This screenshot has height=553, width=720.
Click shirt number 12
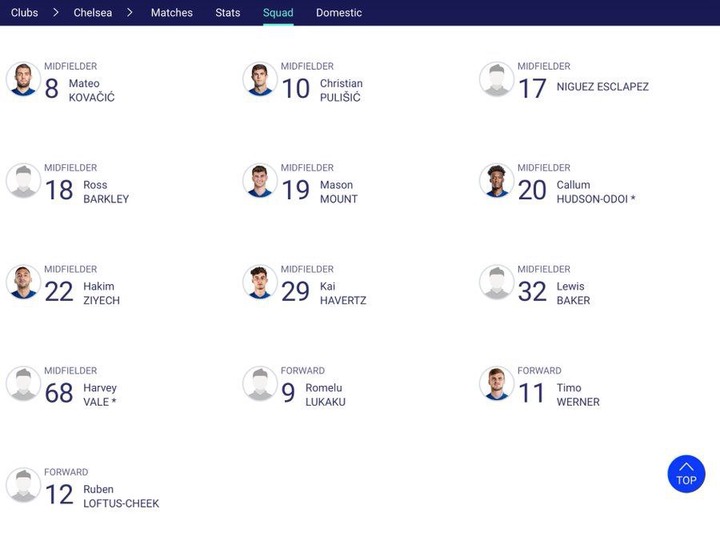[x=59, y=495]
